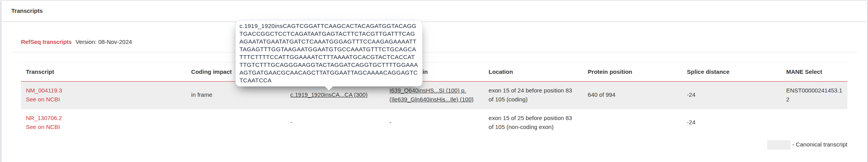Click the Canonical transcript legend swatch
The width and height of the screenshot is (868, 162).
pyautogui.click(x=778, y=145)
